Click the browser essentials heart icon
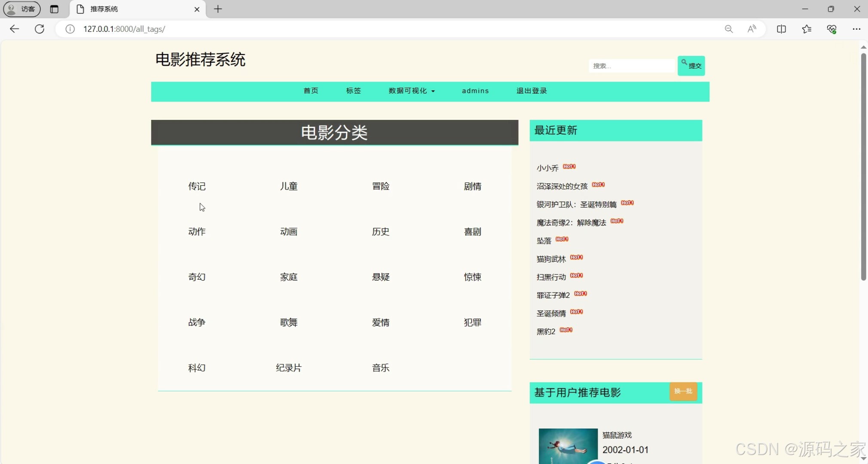Image resolution: width=868 pixels, height=464 pixels. click(831, 29)
